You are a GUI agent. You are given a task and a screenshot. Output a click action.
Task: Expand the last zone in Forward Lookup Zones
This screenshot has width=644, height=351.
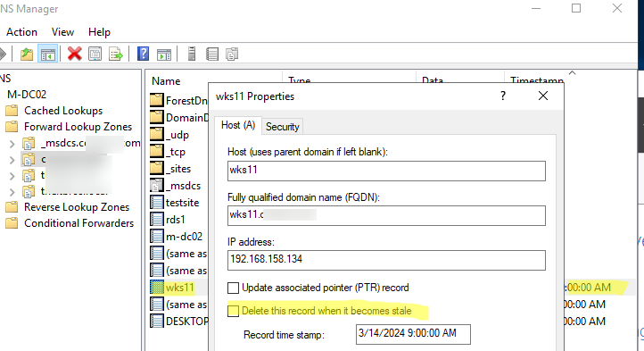pyautogui.click(x=12, y=192)
